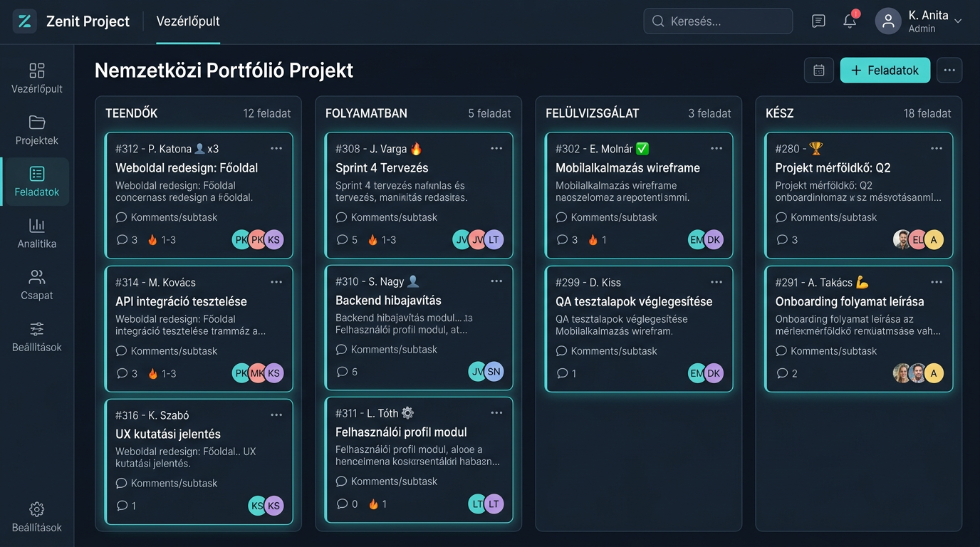
Task: Click the fire priority icon on Sprint 4 card footer
Action: (372, 240)
